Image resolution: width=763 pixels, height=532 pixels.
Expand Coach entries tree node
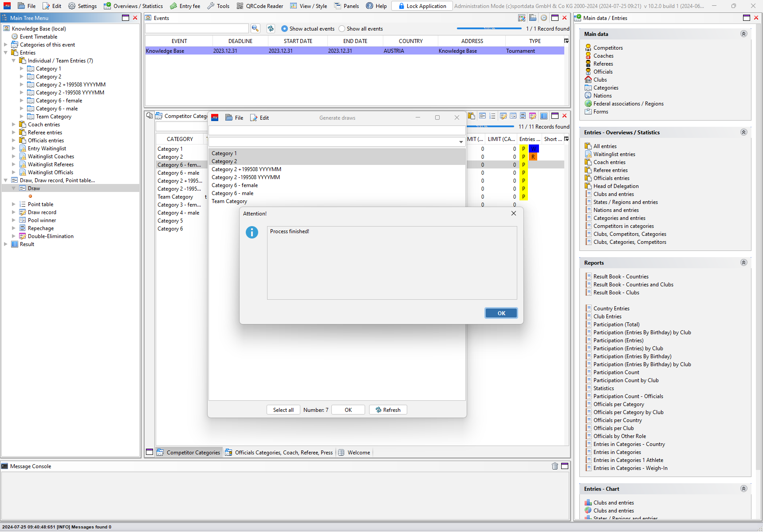pos(14,125)
